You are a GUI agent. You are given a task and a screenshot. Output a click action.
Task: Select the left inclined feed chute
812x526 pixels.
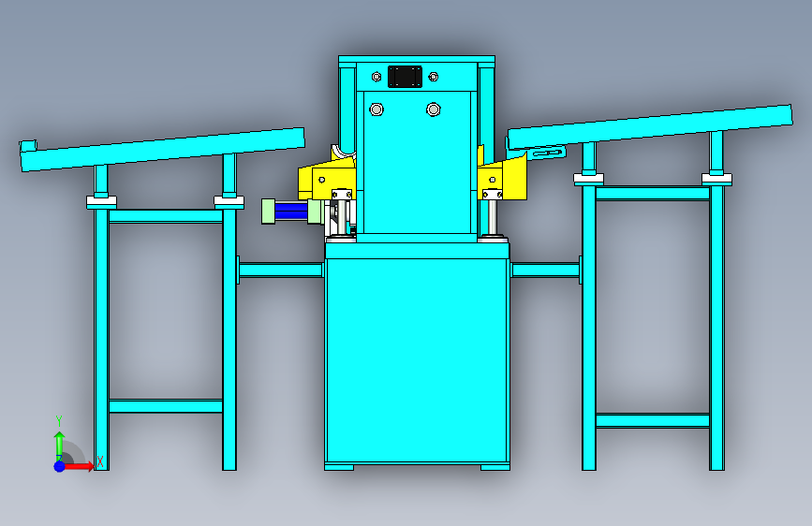point(162,149)
